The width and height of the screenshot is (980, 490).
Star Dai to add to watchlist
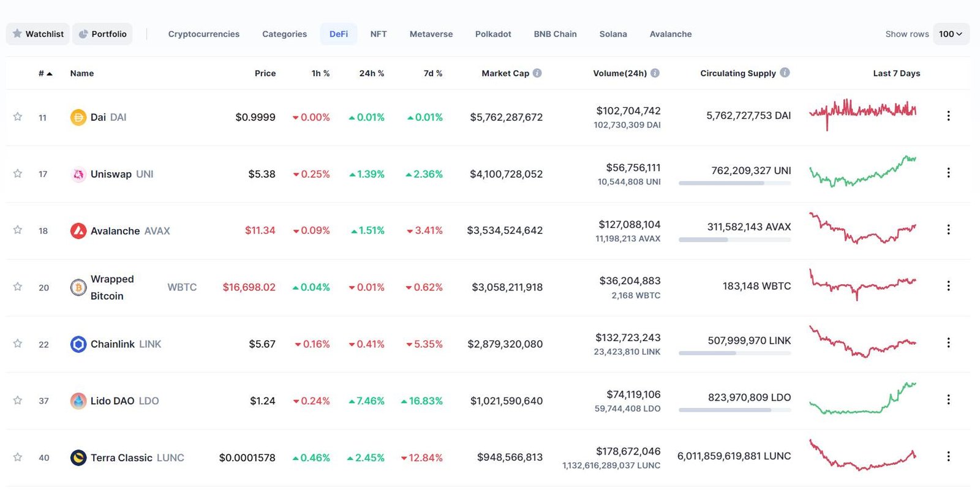(18, 116)
